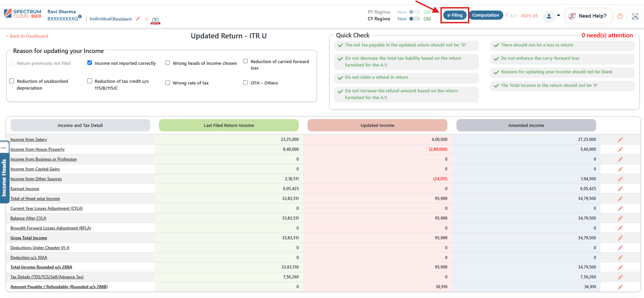This screenshot has height=298, width=644.
Task: Open the Computation tab
Action: point(486,15)
